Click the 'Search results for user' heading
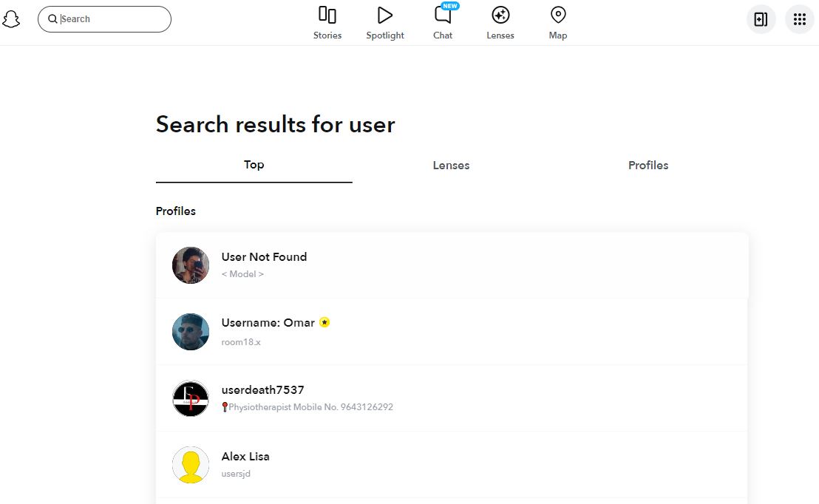This screenshot has width=819, height=504. [x=275, y=124]
